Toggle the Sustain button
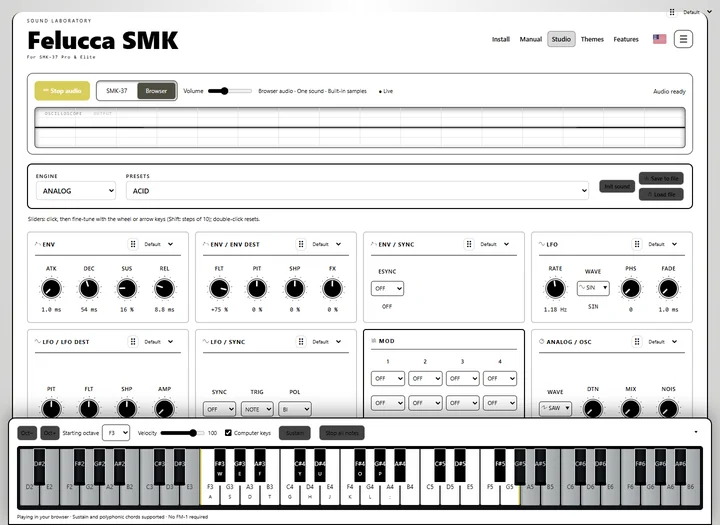The width and height of the screenshot is (720, 525). coord(295,433)
